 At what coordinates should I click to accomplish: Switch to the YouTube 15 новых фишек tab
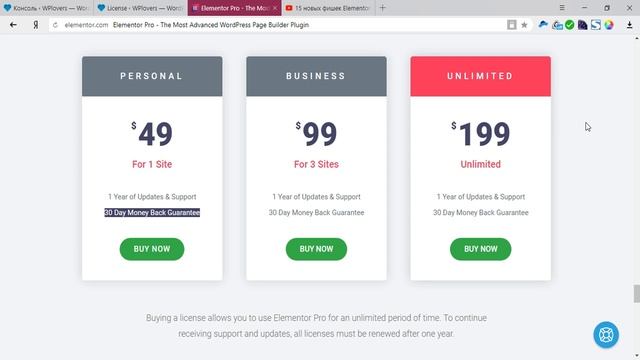(x=328, y=8)
